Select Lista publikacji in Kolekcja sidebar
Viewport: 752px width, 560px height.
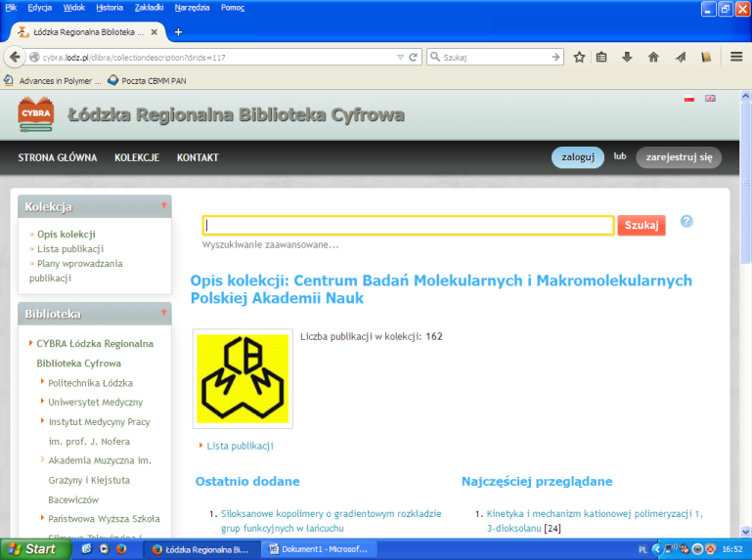(x=70, y=249)
